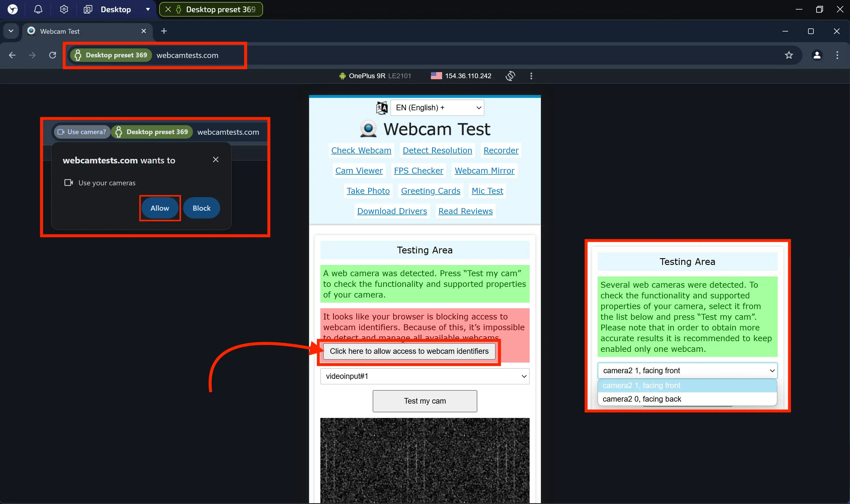Expand the EN (English) language dropdown

pos(437,108)
